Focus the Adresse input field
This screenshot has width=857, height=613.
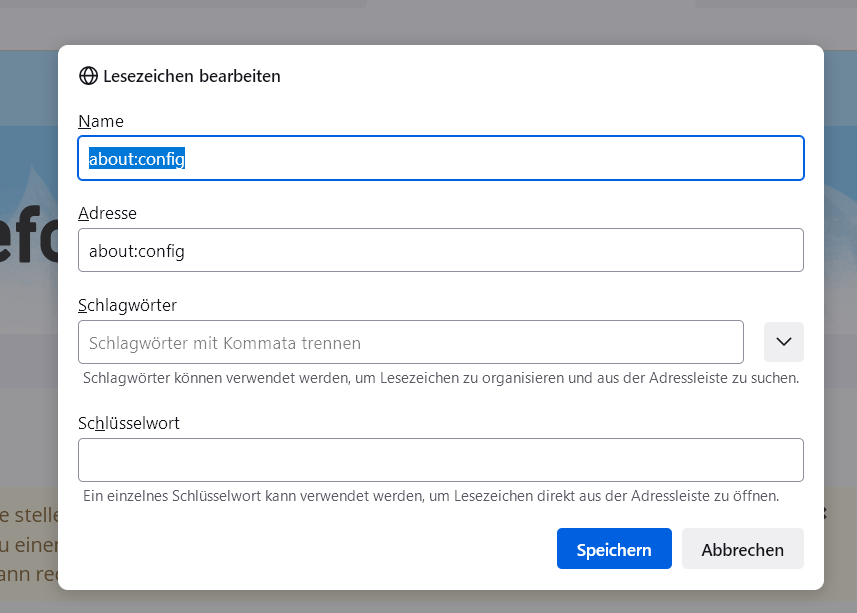pyautogui.click(x=440, y=251)
